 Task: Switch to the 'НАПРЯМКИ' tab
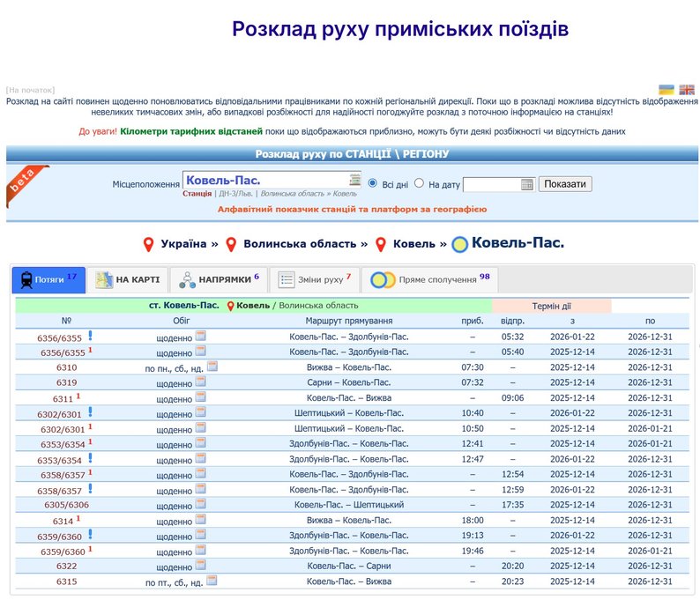(219, 280)
